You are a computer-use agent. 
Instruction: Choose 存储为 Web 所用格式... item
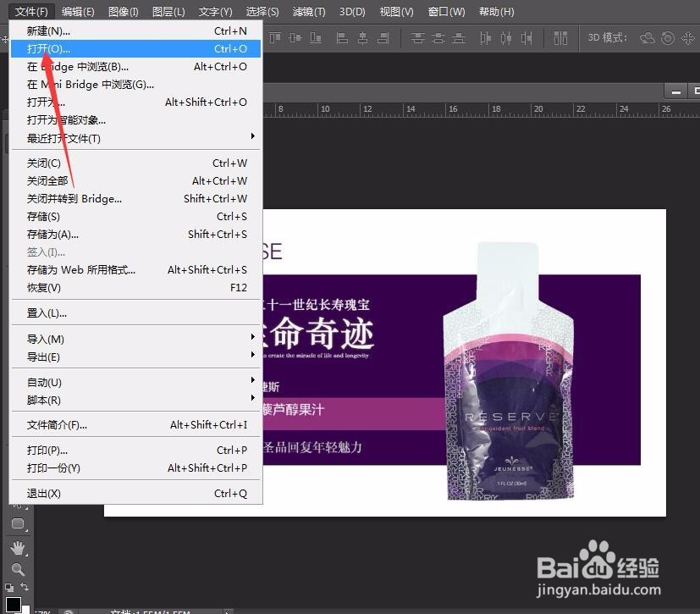[x=135, y=270]
